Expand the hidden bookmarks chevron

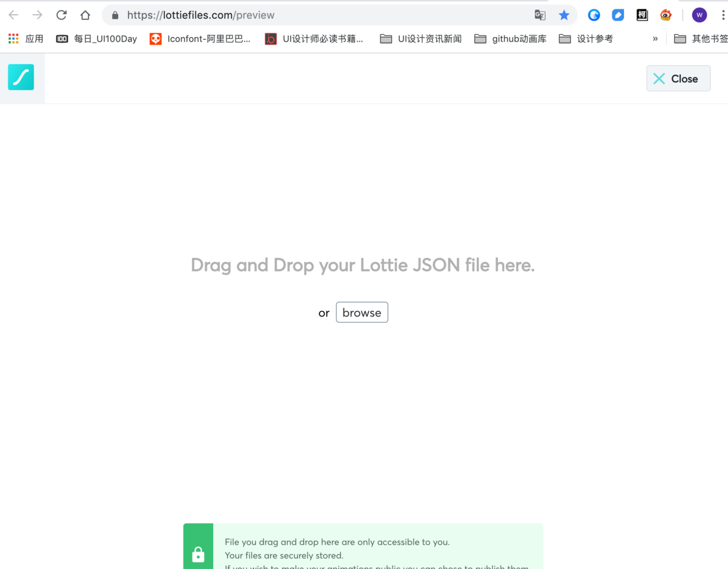(655, 39)
